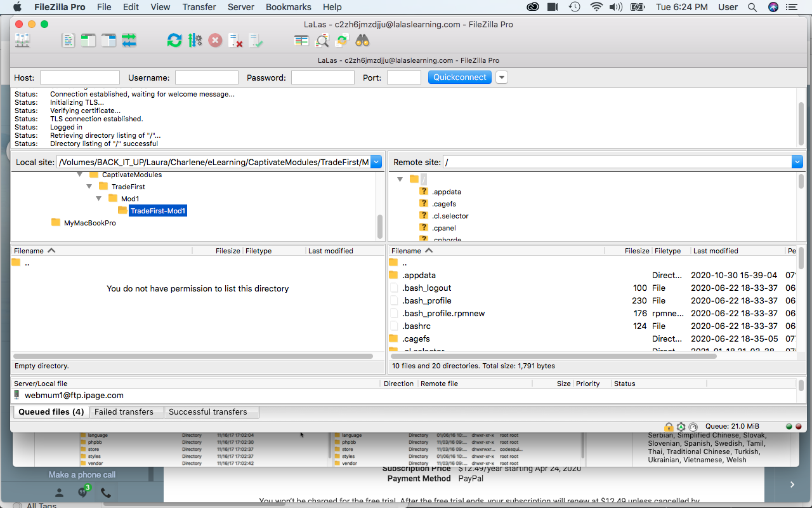The height and width of the screenshot is (508, 812).
Task: Open the Bookmarks menu
Action: point(289,7)
